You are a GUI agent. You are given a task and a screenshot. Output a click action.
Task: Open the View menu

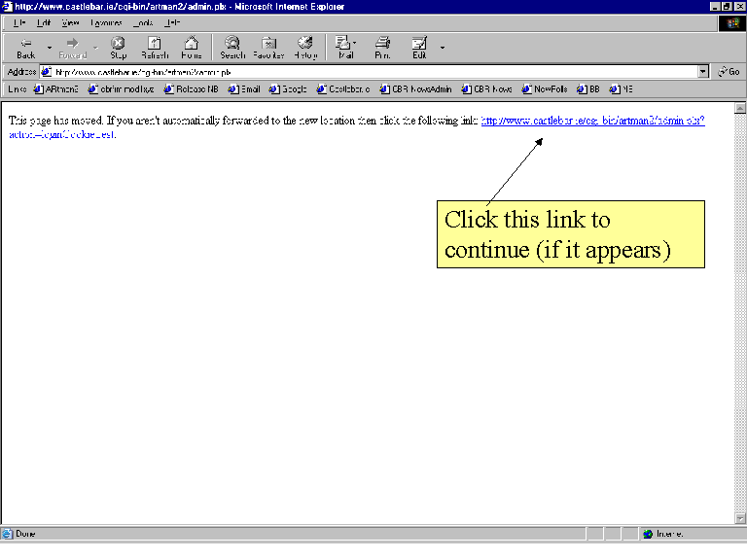coord(70,22)
